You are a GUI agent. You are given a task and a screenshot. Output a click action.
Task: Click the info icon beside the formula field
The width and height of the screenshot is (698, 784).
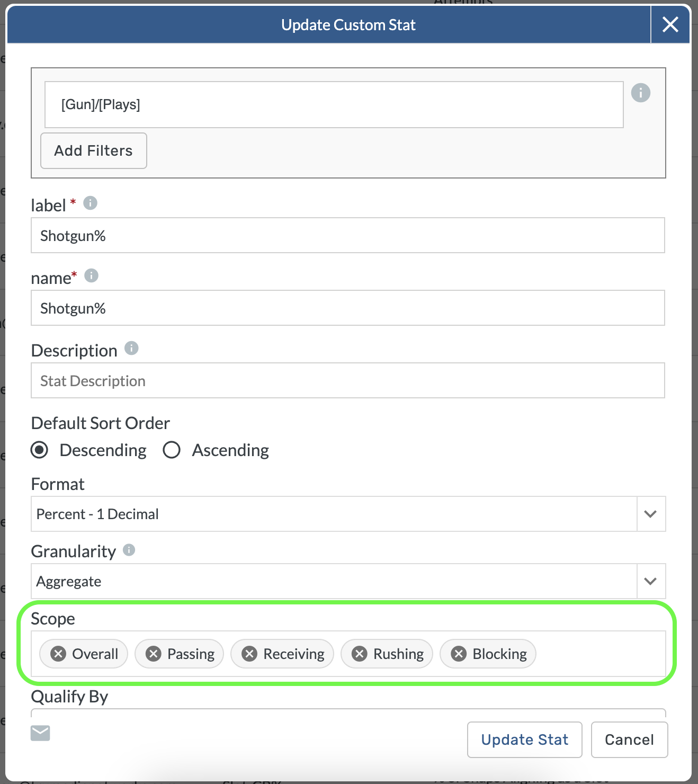pyautogui.click(x=640, y=93)
